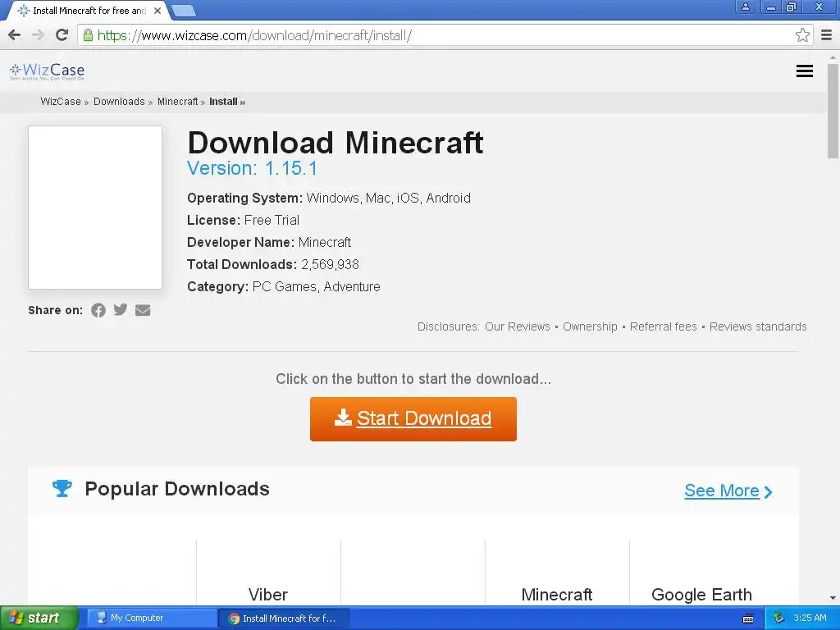
Task: Click the Start Download button
Action: click(413, 419)
